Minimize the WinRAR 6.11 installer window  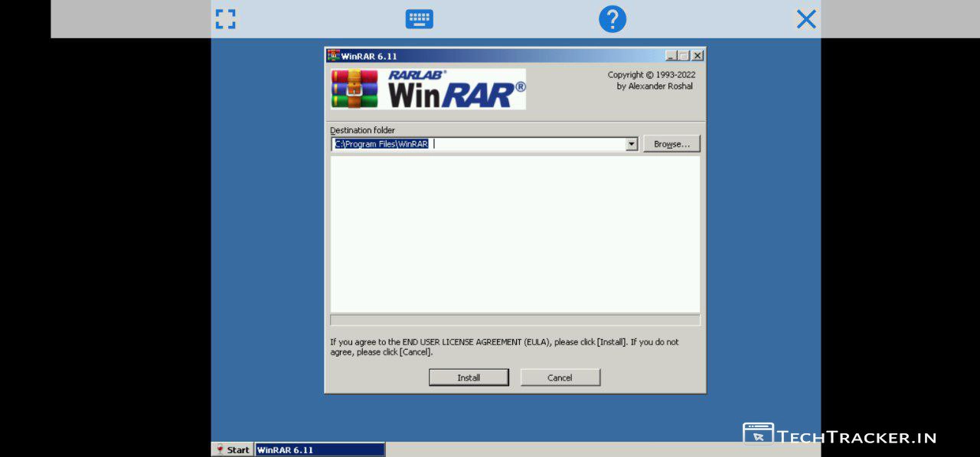click(671, 56)
